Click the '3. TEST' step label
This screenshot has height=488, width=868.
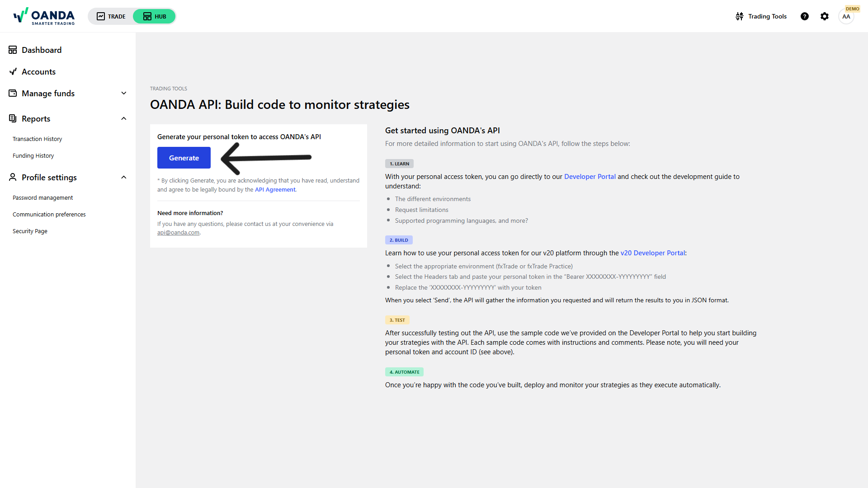click(397, 320)
